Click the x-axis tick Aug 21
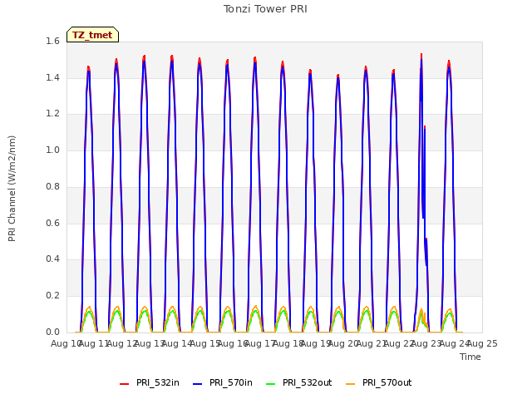This screenshot has width=532, height=399. pos(372,343)
